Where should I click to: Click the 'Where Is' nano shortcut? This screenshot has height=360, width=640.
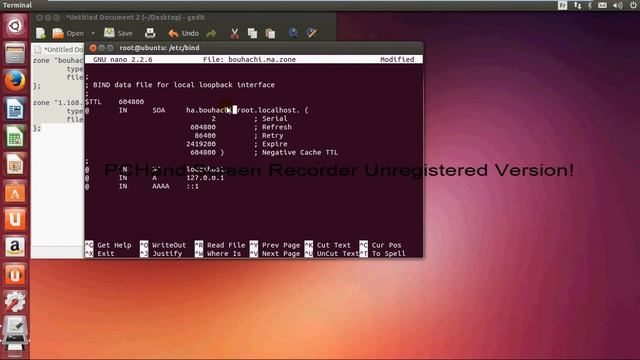click(224, 254)
